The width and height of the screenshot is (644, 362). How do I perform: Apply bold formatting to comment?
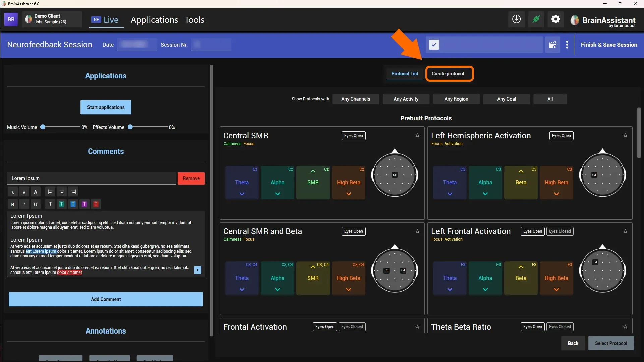point(13,204)
